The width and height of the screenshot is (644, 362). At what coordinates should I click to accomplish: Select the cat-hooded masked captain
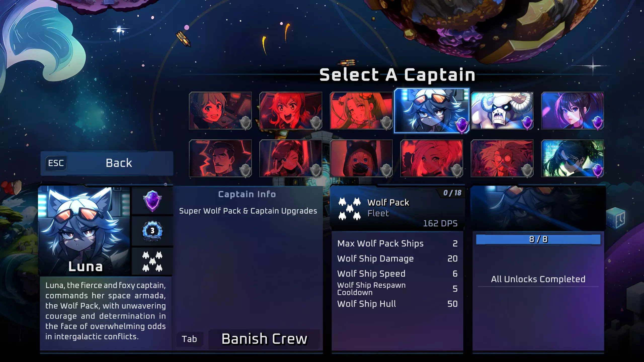(x=361, y=158)
